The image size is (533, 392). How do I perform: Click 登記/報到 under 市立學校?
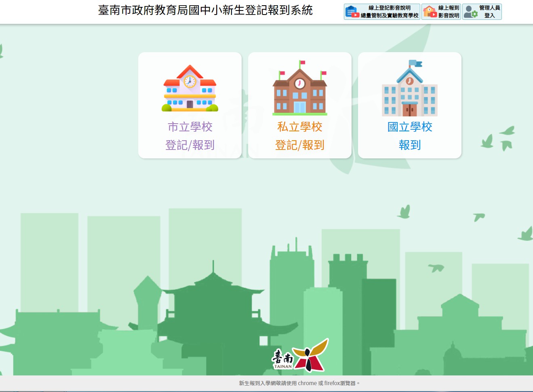click(190, 145)
